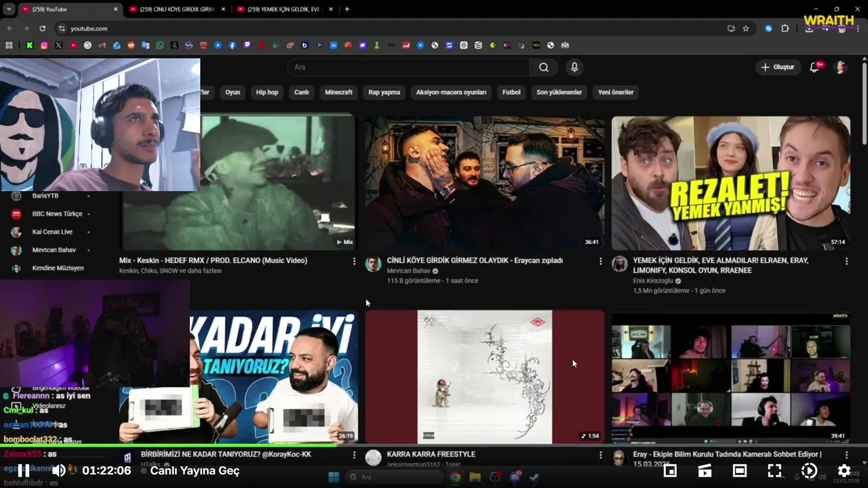Open the Kick bookmark icon
The height and width of the screenshot is (488, 868).
pyautogui.click(x=30, y=45)
